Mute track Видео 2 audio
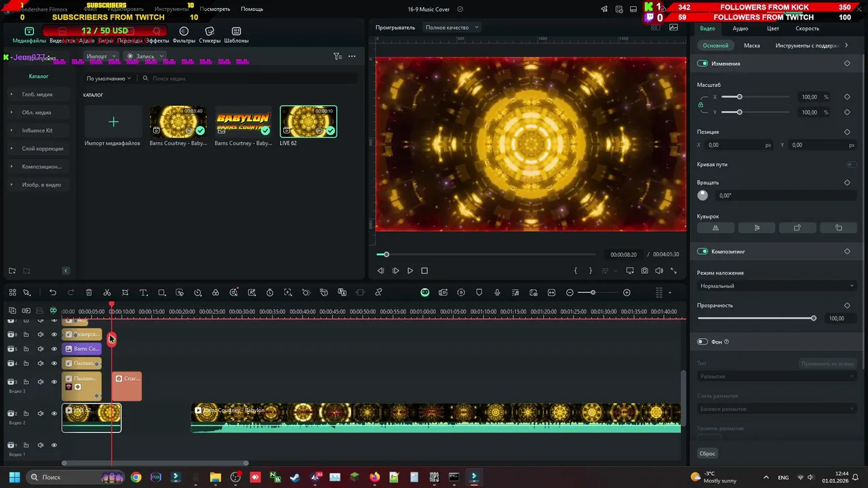 coord(40,413)
